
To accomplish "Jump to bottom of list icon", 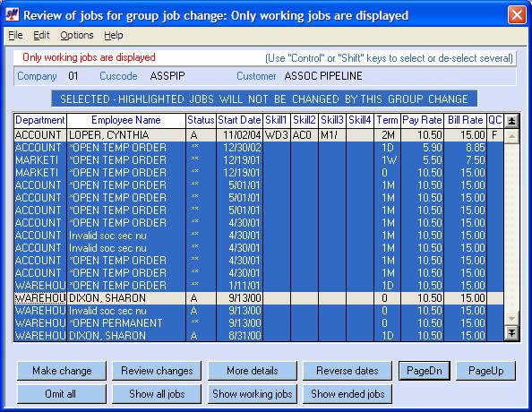I will coord(511,332).
